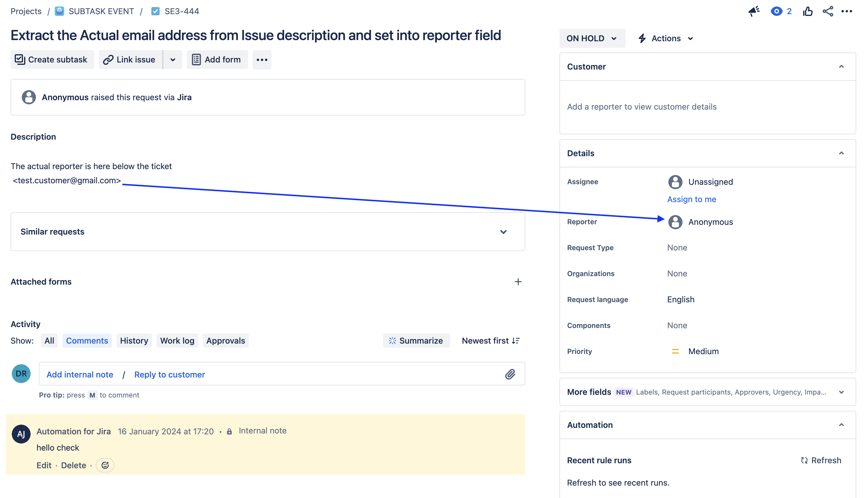Switch to the History activity tab
868x498 pixels.
[134, 341]
